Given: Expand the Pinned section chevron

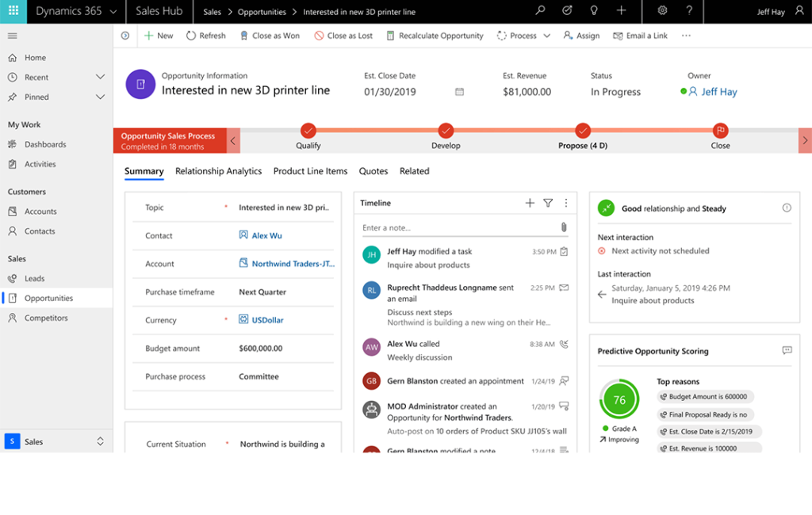Looking at the screenshot, I should (100, 97).
